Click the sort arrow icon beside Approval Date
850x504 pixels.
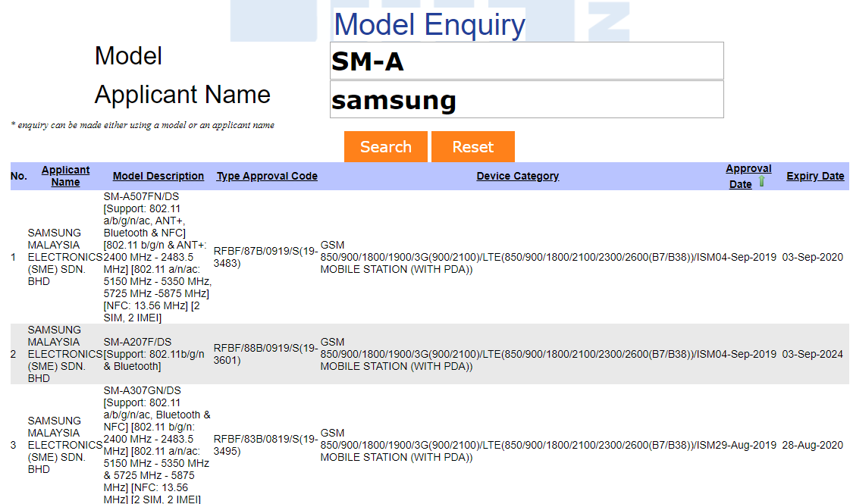pyautogui.click(x=761, y=183)
